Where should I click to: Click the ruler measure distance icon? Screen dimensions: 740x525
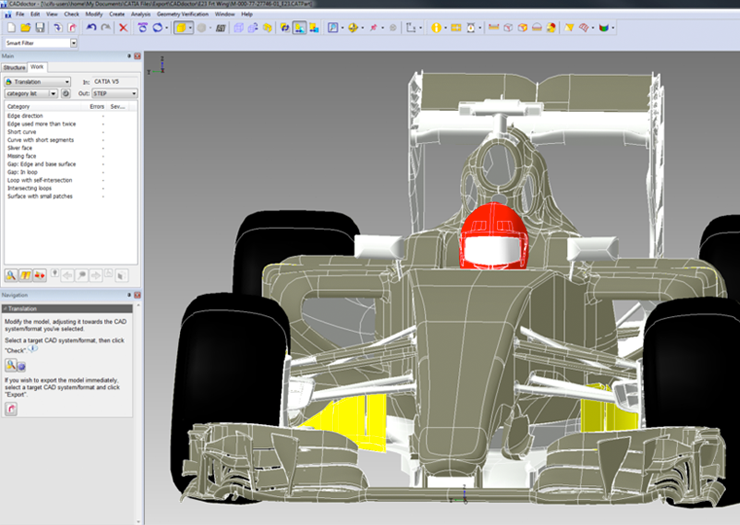pyautogui.click(x=494, y=28)
